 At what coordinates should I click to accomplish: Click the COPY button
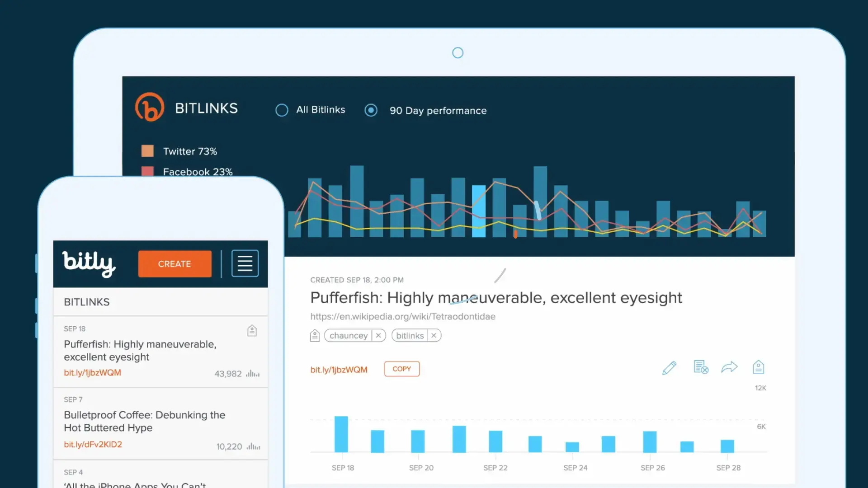tap(401, 369)
